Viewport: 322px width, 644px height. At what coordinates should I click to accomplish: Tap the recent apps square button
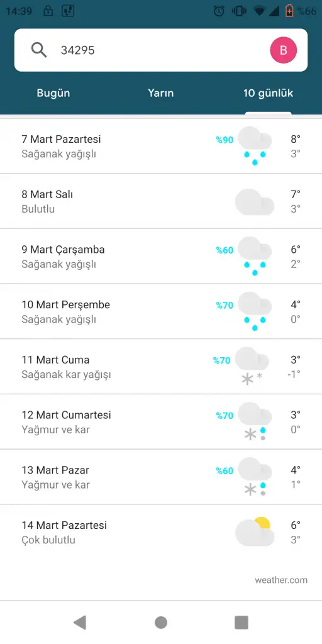(241, 623)
